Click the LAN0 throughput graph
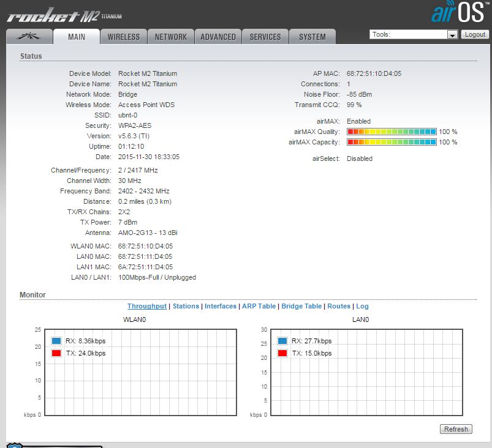The width and height of the screenshot is (492, 448). [x=366, y=373]
